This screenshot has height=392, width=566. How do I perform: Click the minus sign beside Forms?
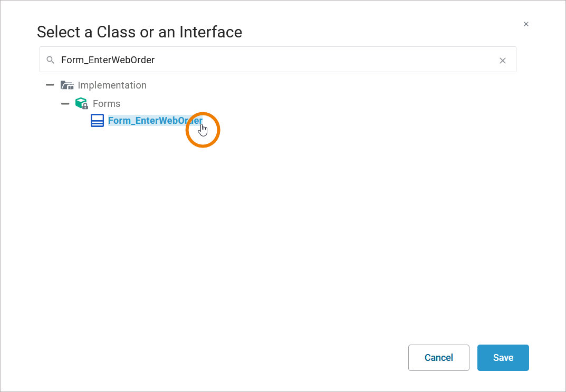[65, 103]
